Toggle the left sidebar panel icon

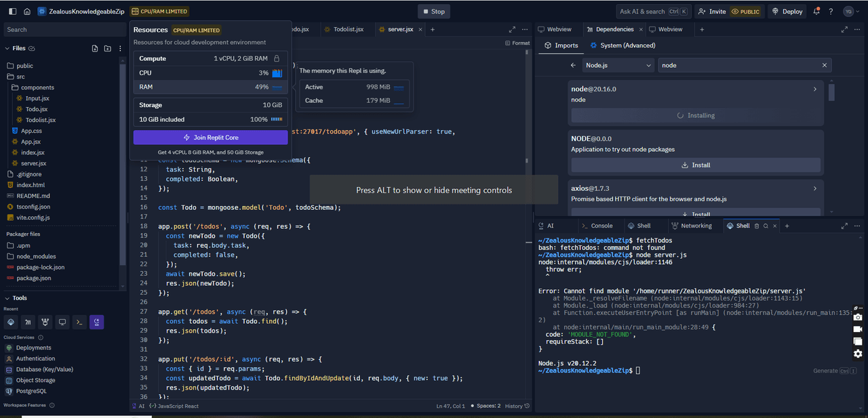tap(12, 12)
